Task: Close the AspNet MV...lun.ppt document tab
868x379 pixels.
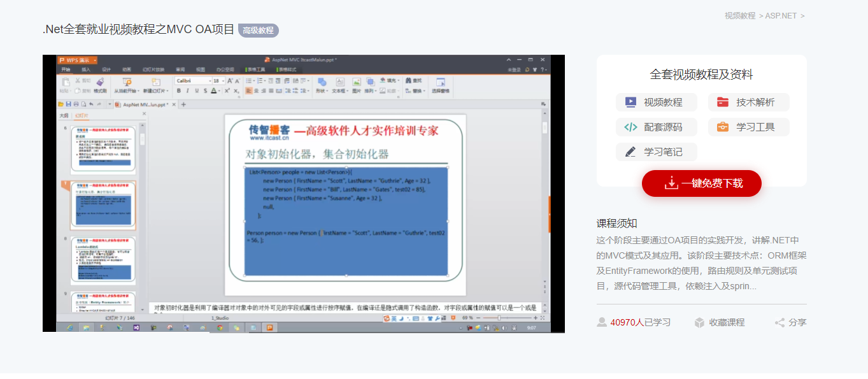Action: point(173,104)
